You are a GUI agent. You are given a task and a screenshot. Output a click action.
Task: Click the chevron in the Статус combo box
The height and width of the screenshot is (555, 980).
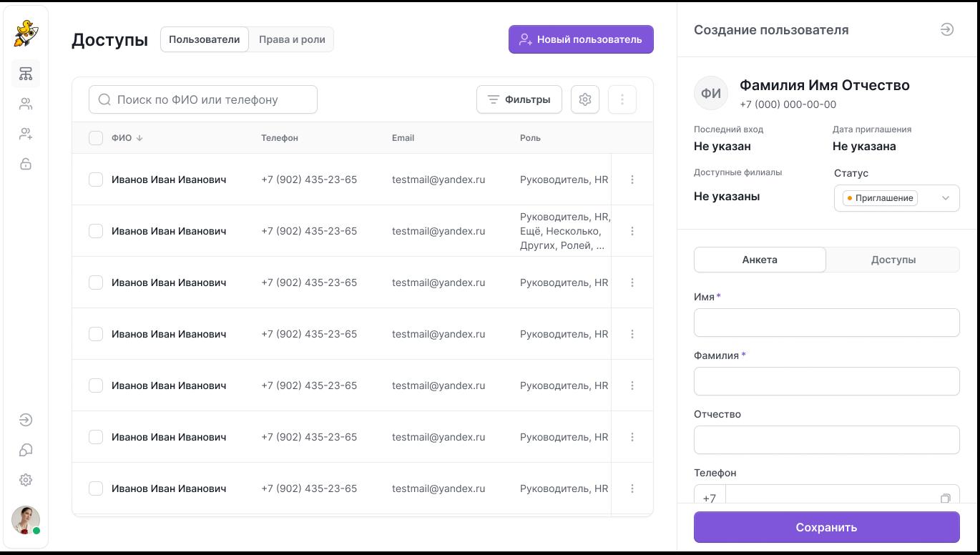[x=946, y=198]
